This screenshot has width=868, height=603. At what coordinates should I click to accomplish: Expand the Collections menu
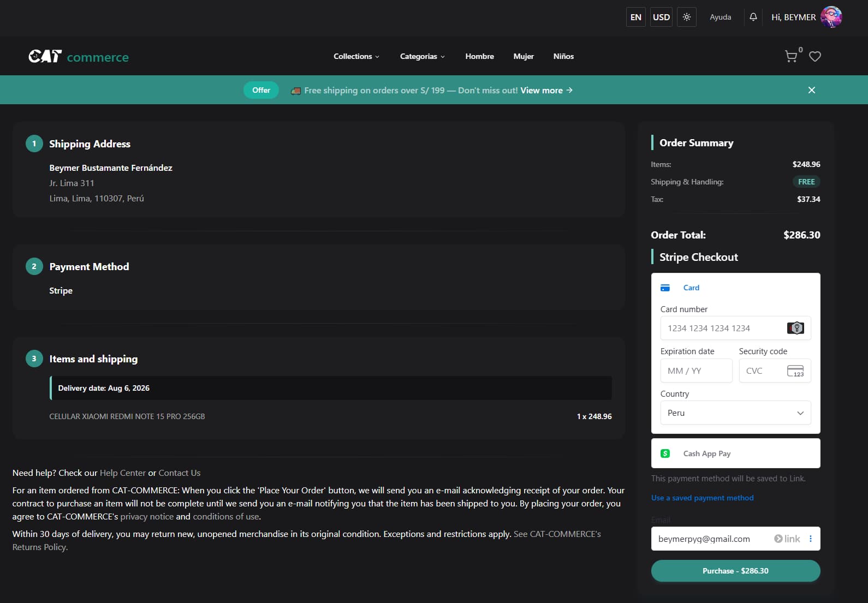(356, 56)
